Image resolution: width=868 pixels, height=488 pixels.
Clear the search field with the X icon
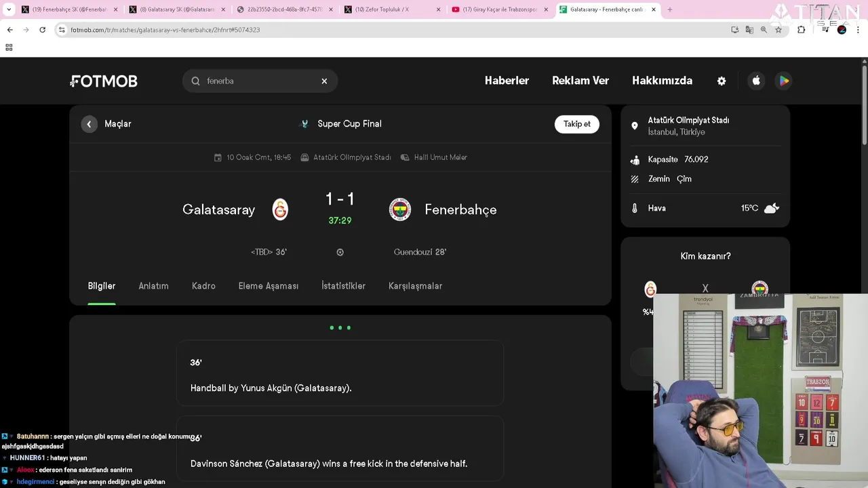pos(324,81)
